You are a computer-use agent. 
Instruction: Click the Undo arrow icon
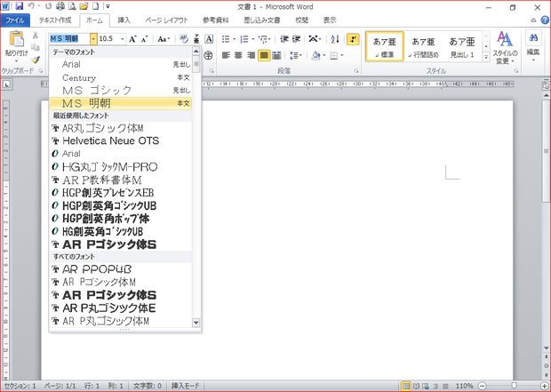[31, 6]
